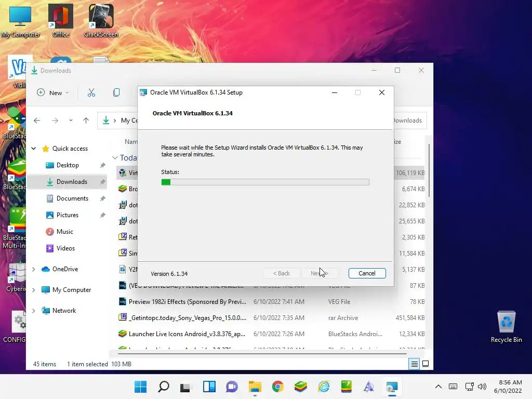Click the Copy icon in Explorer toolbar
532x399 pixels.
pos(116,92)
